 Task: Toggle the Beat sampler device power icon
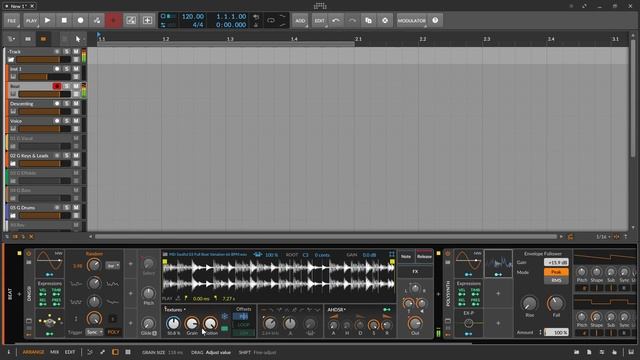29,253
